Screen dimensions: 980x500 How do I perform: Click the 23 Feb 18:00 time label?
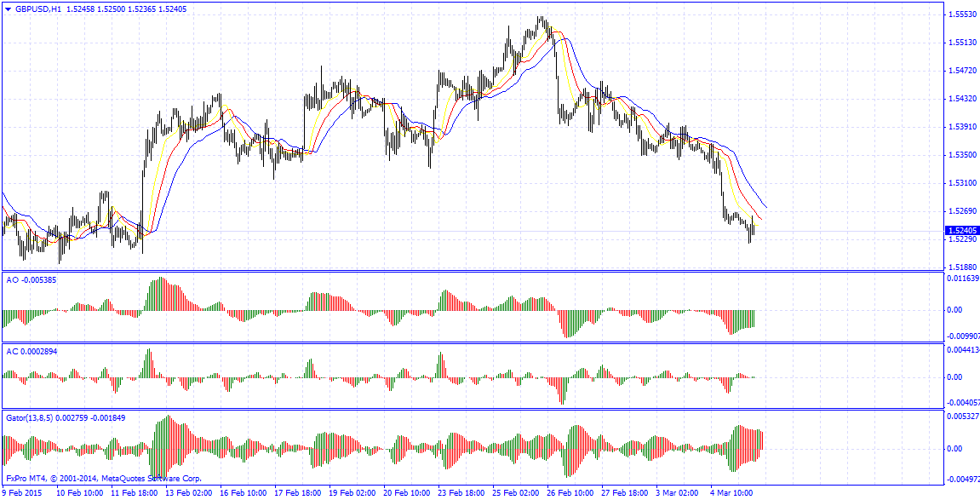[461, 493]
